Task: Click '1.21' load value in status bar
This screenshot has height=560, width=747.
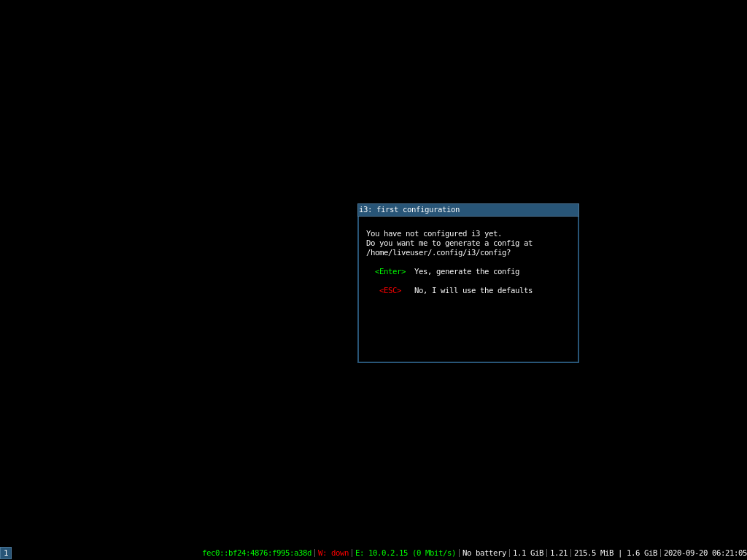Action: pyautogui.click(x=559, y=553)
